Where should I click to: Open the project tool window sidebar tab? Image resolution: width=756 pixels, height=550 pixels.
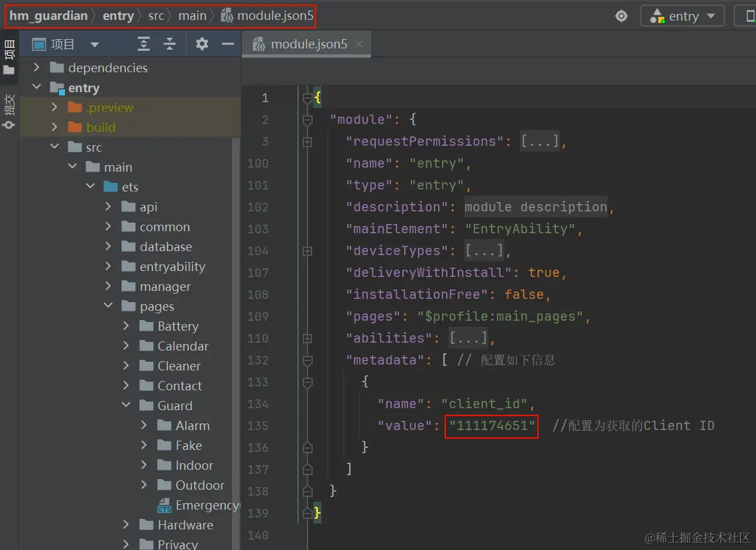9,57
